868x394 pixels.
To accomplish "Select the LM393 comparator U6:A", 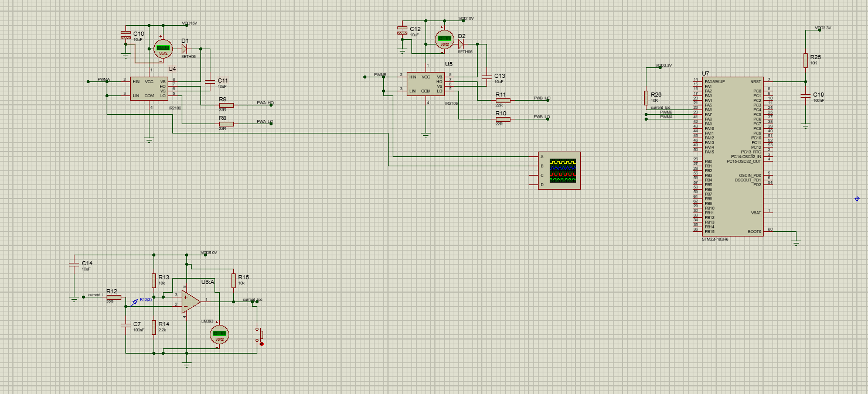I will (x=190, y=302).
